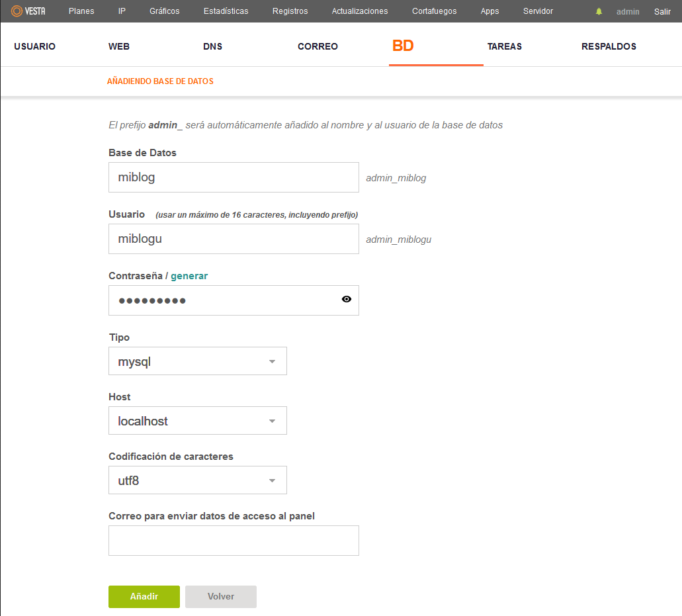Expand the Tipo mysql dropdown
Image resolution: width=682 pixels, height=616 pixels.
[198, 361]
